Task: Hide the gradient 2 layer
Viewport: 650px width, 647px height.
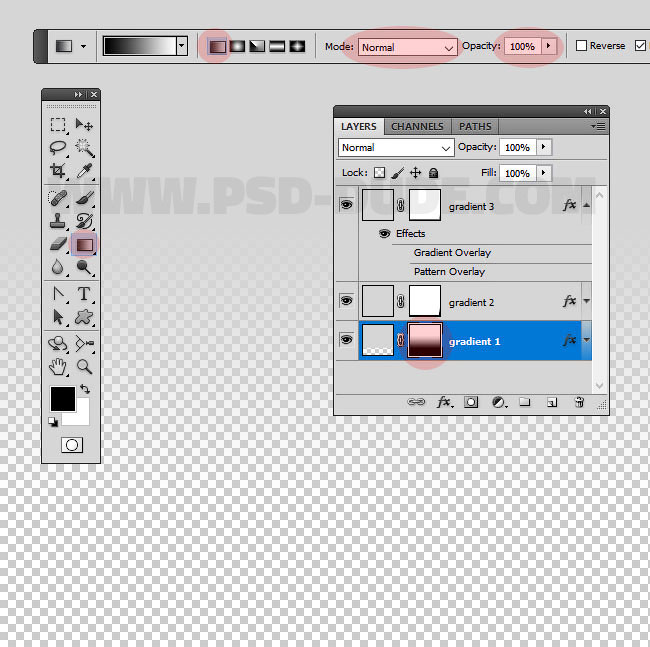Action: 347,300
